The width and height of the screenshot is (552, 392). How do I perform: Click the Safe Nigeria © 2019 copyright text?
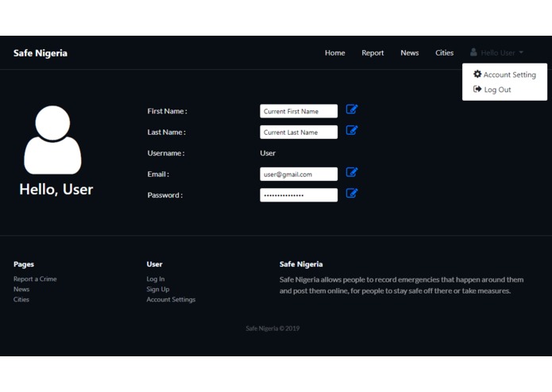(x=272, y=329)
